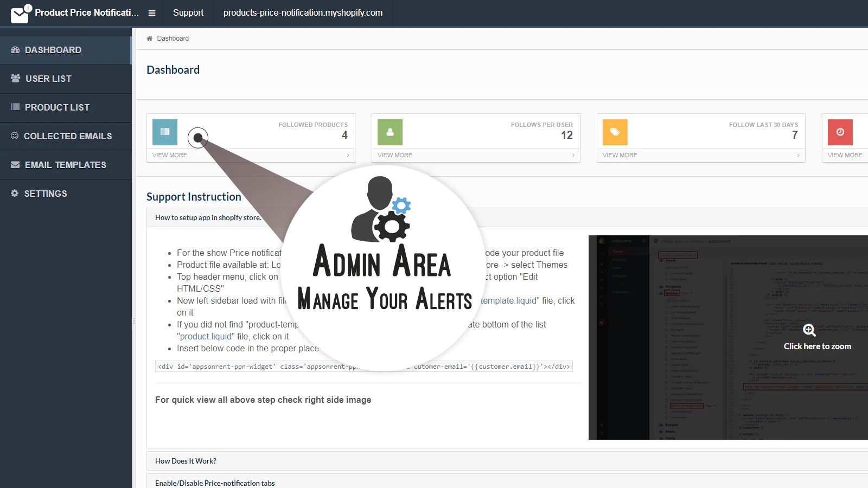Click 'For quick view all above step' text

(263, 400)
